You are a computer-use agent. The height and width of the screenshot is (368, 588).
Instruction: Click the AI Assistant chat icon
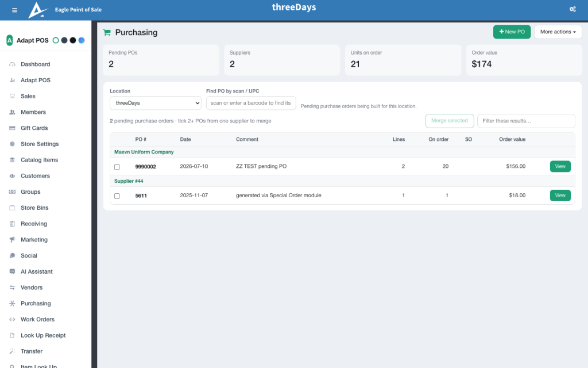[x=12, y=271]
